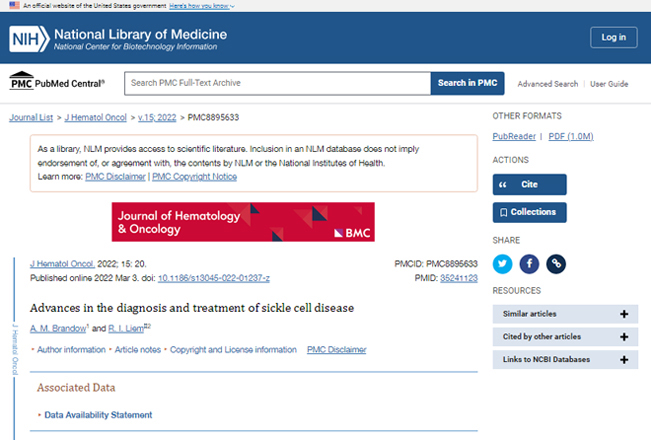
Task: Go to J Hematol Oncol breadcrumb
Action: [x=95, y=117]
